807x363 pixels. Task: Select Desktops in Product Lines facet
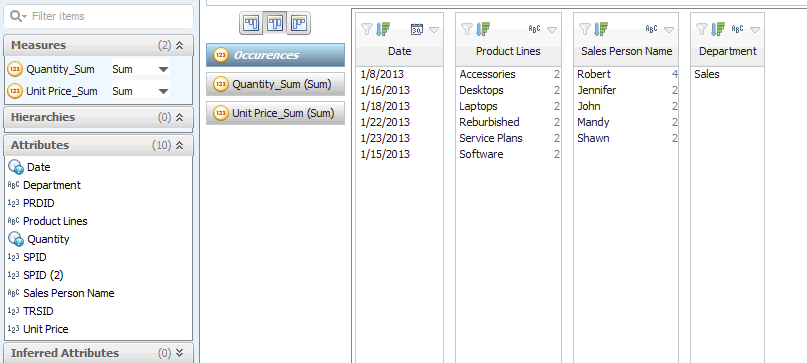click(481, 90)
